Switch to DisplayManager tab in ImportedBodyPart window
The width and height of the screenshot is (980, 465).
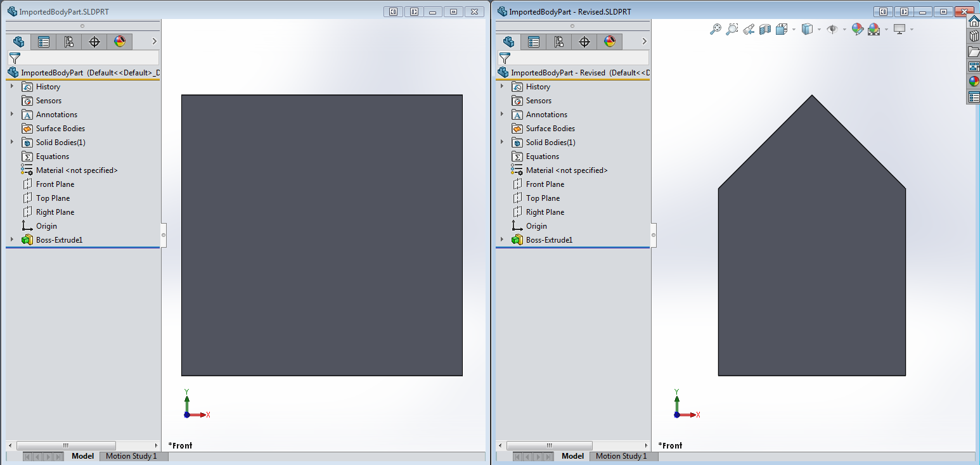pos(120,42)
